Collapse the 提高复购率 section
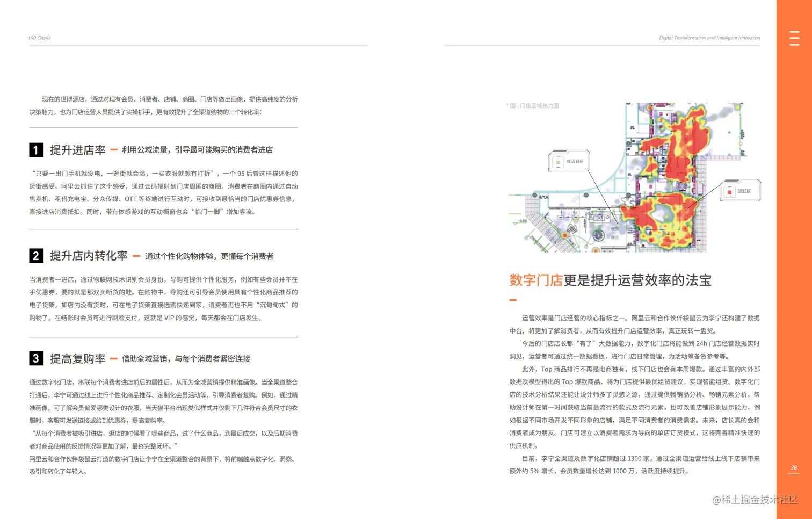812x519 pixels. point(77,358)
